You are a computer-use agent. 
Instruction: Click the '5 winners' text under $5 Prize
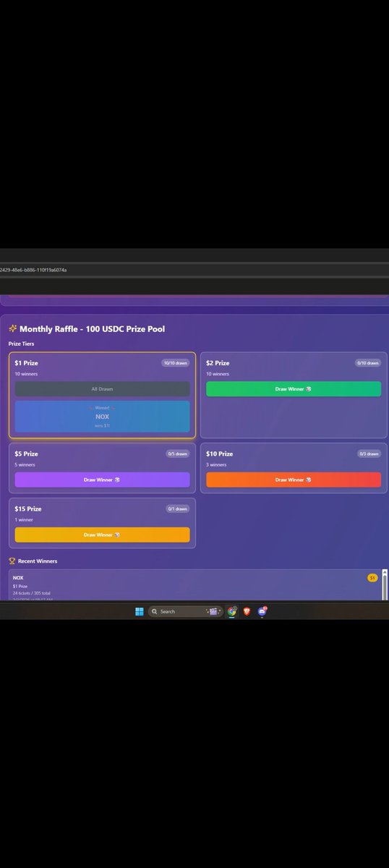pos(25,464)
